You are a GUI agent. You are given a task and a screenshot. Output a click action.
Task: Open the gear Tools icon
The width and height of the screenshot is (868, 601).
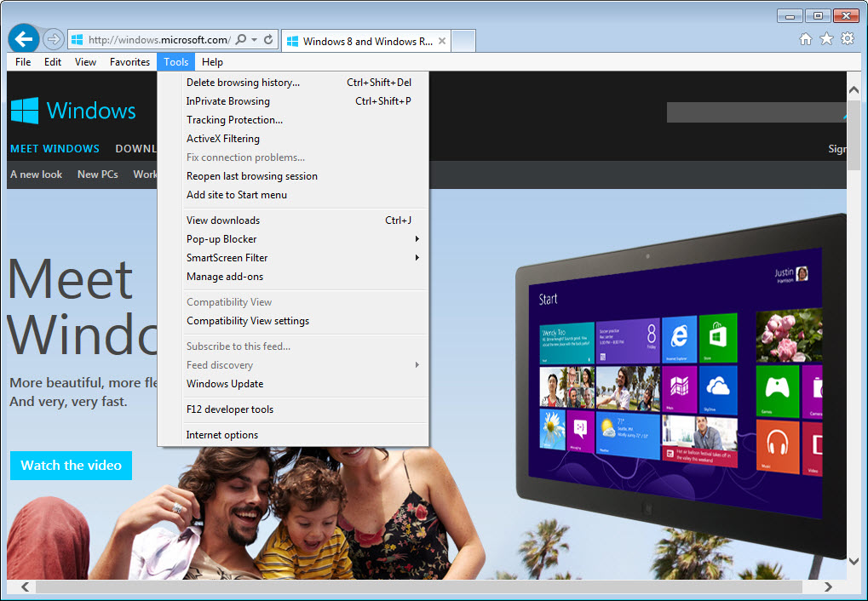848,39
